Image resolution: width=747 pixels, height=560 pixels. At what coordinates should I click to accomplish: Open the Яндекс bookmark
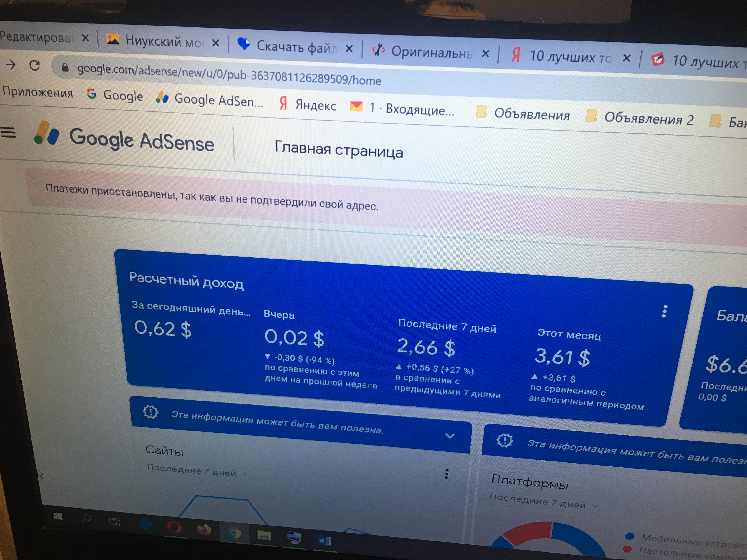coord(308,104)
